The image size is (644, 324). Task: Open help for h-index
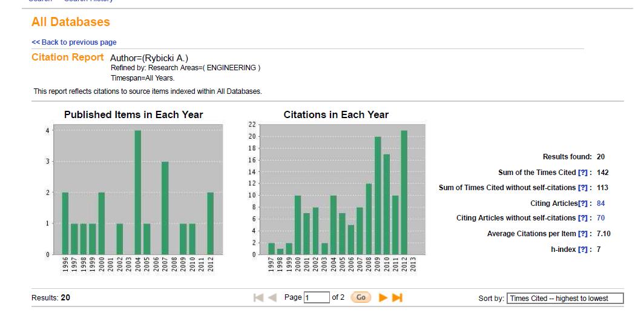pos(582,250)
